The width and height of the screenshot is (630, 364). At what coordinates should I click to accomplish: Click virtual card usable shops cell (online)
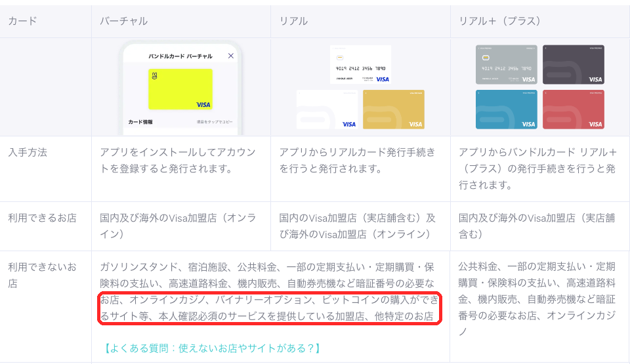click(x=178, y=226)
